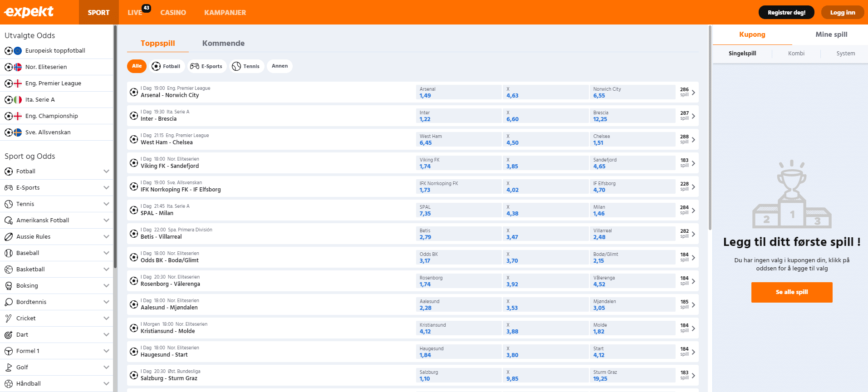Screen dimensions: 868x392
Task: Click the Amerikansk Fotball helmet icon
Action: pos(9,220)
